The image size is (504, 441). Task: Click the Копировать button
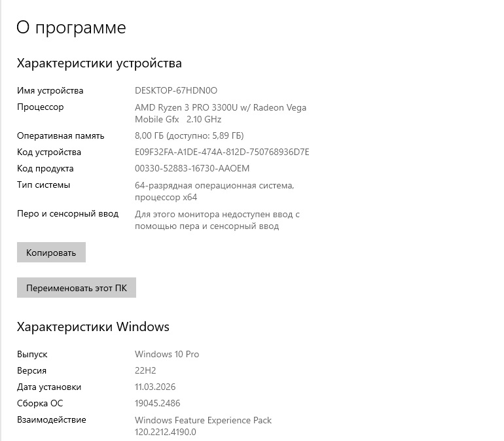coord(51,253)
